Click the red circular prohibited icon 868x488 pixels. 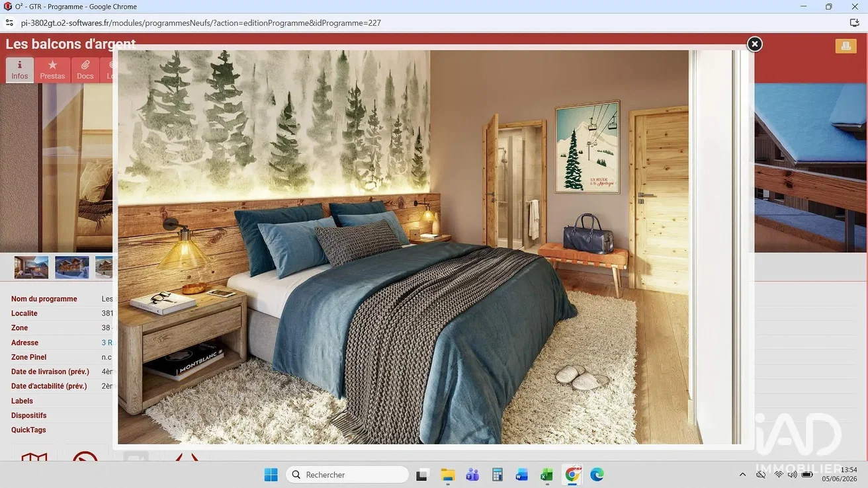tap(85, 456)
